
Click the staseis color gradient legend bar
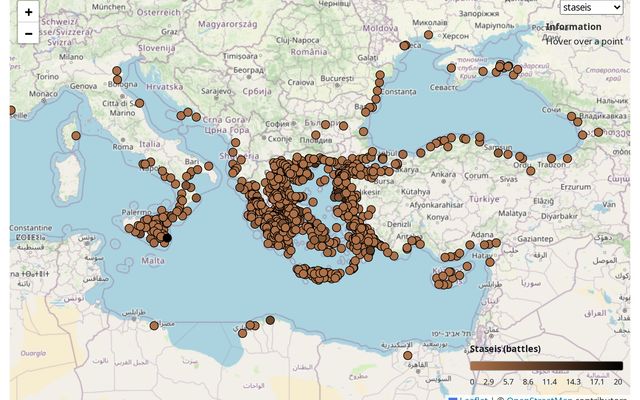point(546,366)
